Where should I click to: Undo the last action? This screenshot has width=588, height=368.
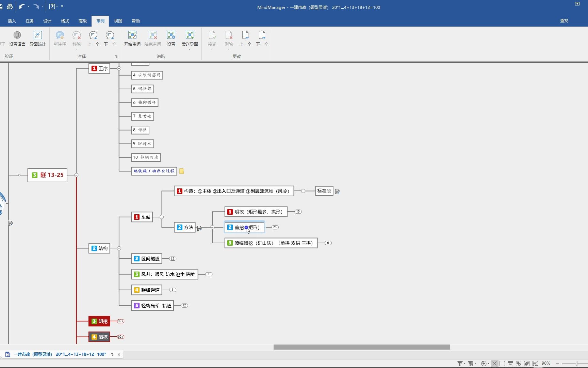(22, 6)
